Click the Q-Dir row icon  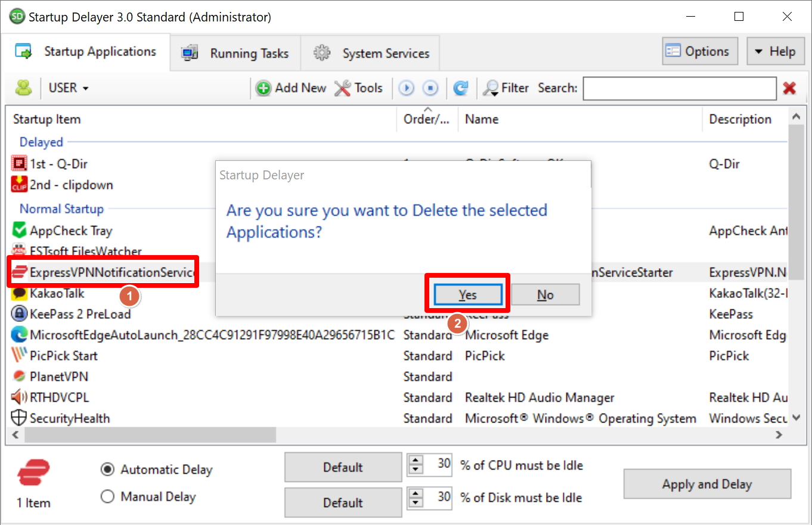click(20, 163)
